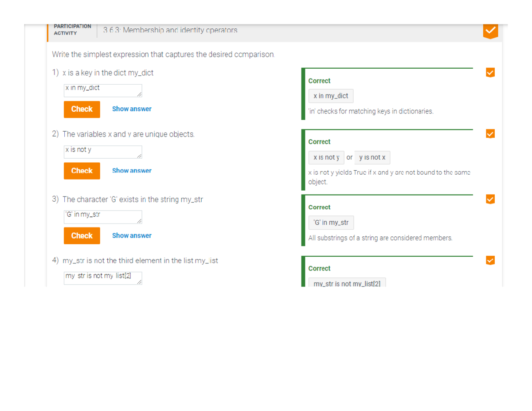Click the activity completion badge in the header
Viewport: 532px width, 411px height.
pyautogui.click(x=491, y=31)
